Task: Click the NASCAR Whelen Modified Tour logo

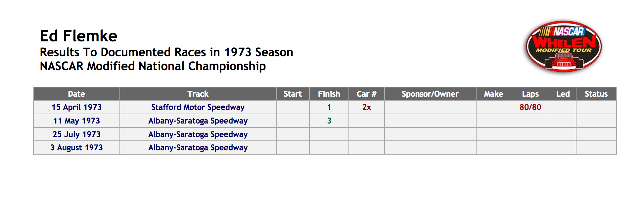Action: [x=564, y=46]
